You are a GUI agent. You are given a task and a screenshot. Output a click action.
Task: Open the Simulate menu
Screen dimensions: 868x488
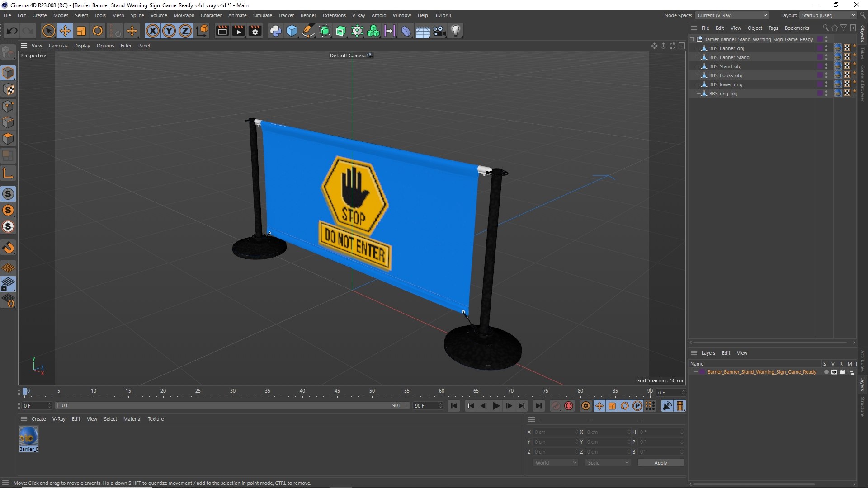pos(262,15)
